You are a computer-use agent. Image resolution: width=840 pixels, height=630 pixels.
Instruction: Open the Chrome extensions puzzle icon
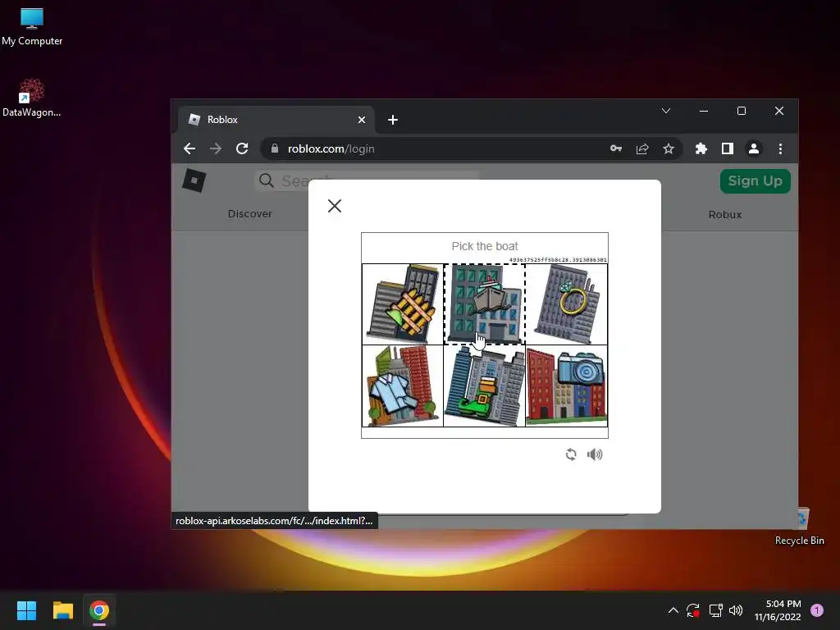(x=701, y=148)
